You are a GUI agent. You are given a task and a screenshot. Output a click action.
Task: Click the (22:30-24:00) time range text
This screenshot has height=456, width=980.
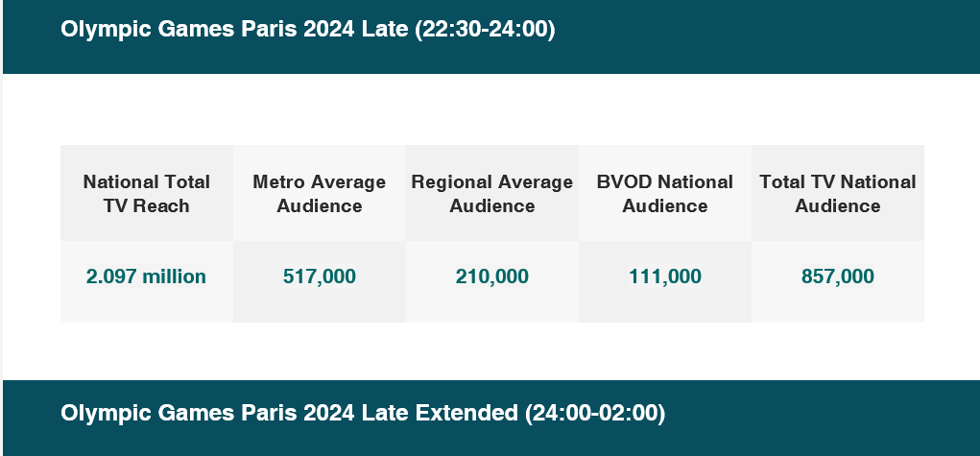pos(485,30)
